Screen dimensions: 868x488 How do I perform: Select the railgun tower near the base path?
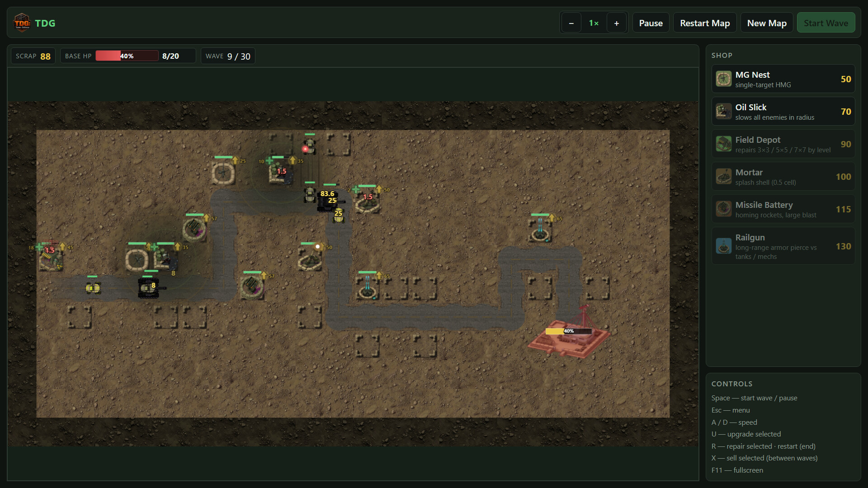(540, 230)
